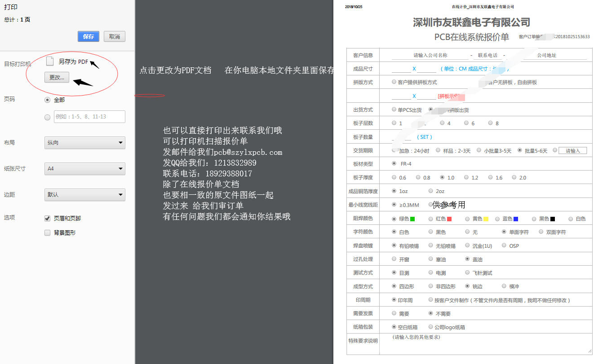Viewport: 607px width, 364px height.
Task: Click the red solder mask color swatch
Action: tap(449, 219)
